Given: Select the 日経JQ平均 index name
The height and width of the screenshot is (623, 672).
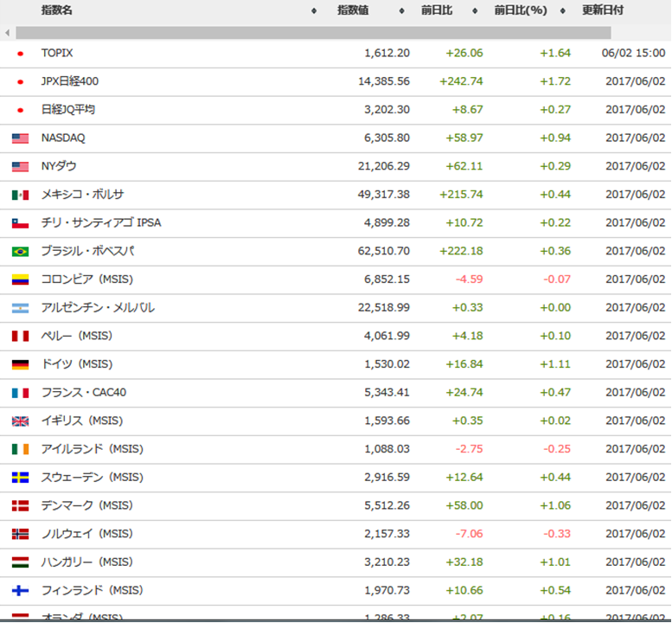Looking at the screenshot, I should [68, 109].
